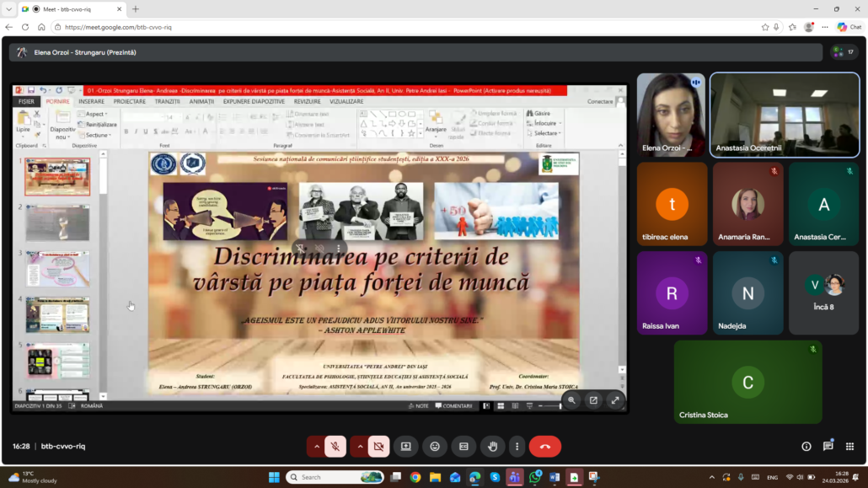Screen dimensions: 868x488
Task: Click the zoom magnifier on shared presentation
Action: tap(571, 400)
